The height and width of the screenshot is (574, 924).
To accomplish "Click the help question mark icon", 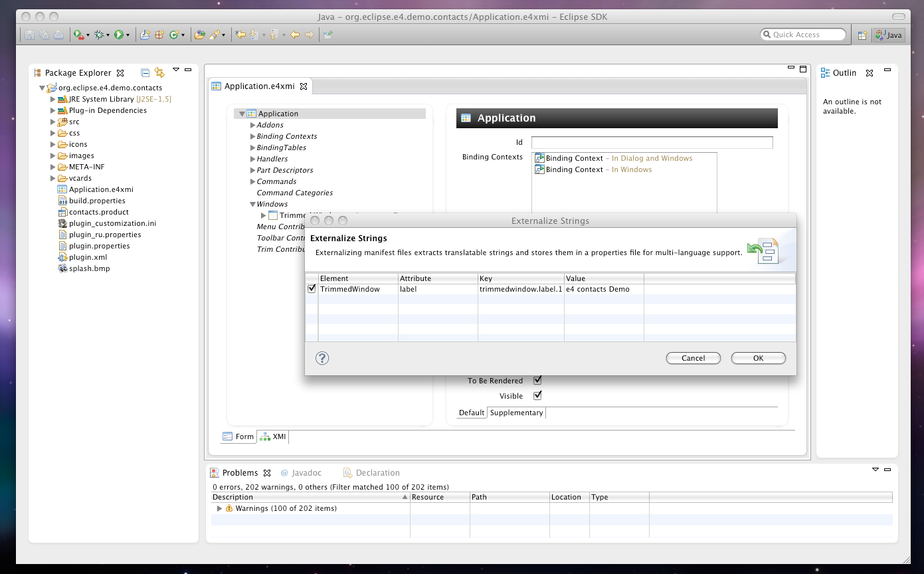I will tap(322, 358).
